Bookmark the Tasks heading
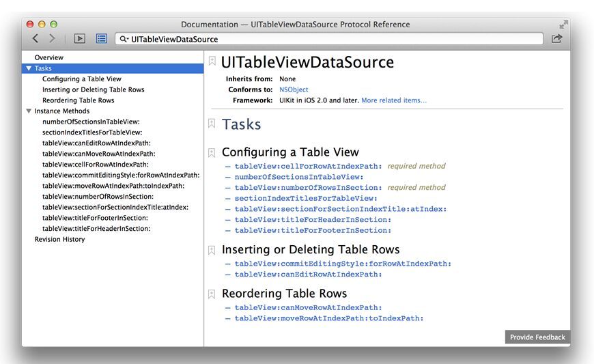This screenshot has height=364, width=594. click(x=212, y=124)
